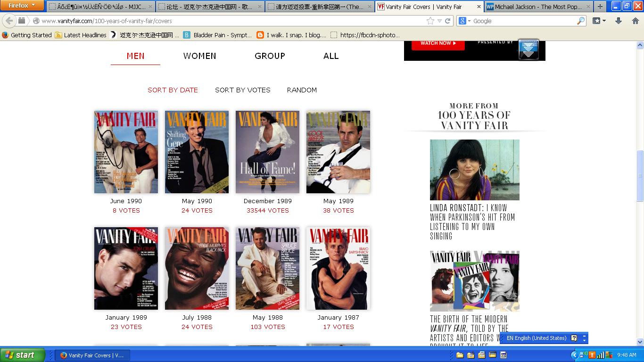Open the June 1990 cover thumbnail
The image size is (644, 362).
[126, 152]
